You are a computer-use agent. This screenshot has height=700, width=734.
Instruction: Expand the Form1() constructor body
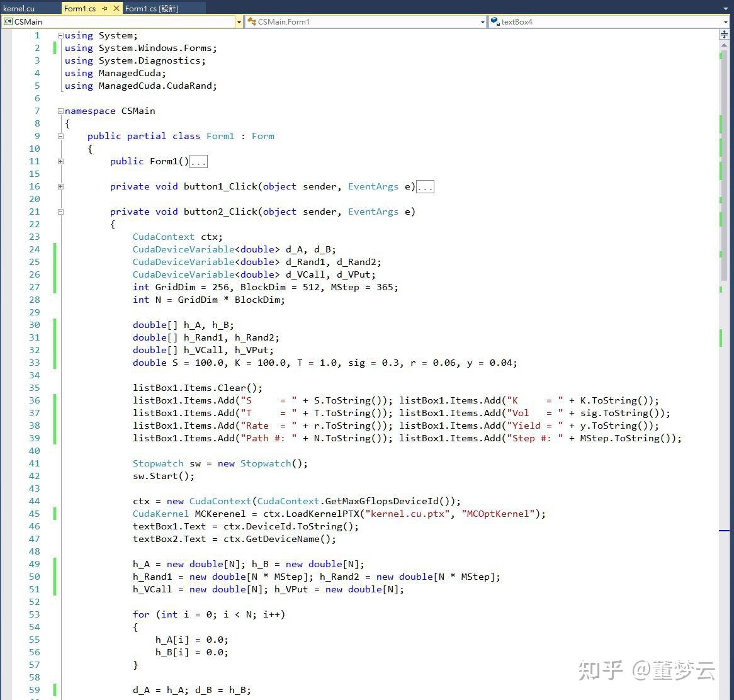60,161
